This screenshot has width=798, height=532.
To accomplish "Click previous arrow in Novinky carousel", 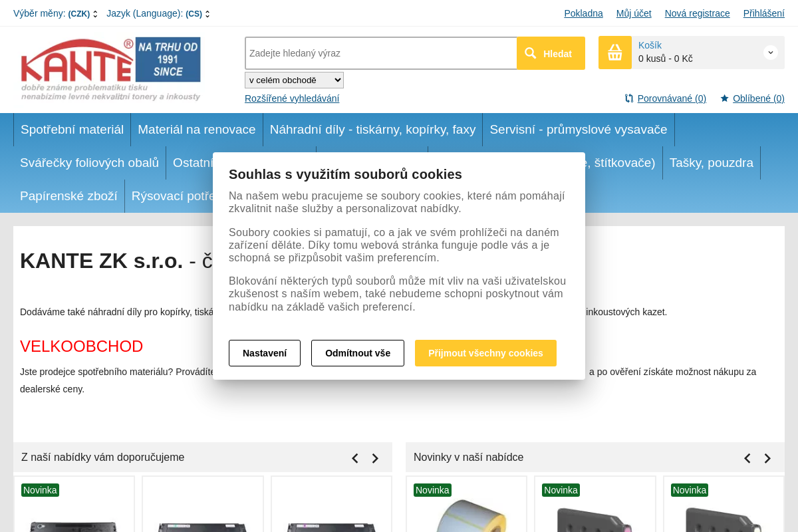I will (747, 458).
